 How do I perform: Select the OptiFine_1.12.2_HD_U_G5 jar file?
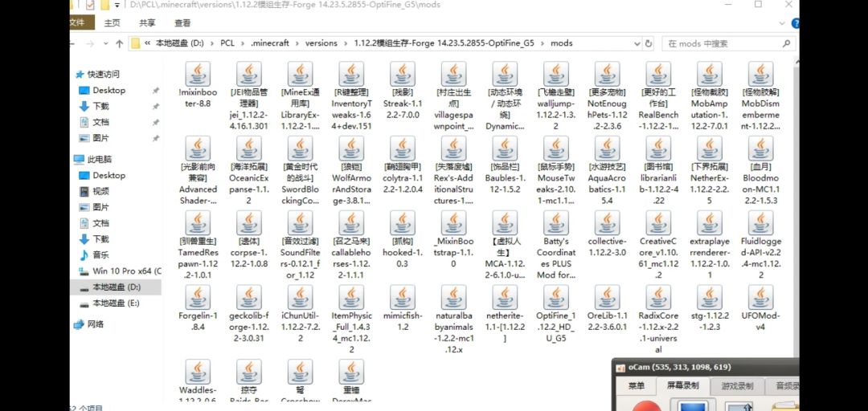point(556,314)
